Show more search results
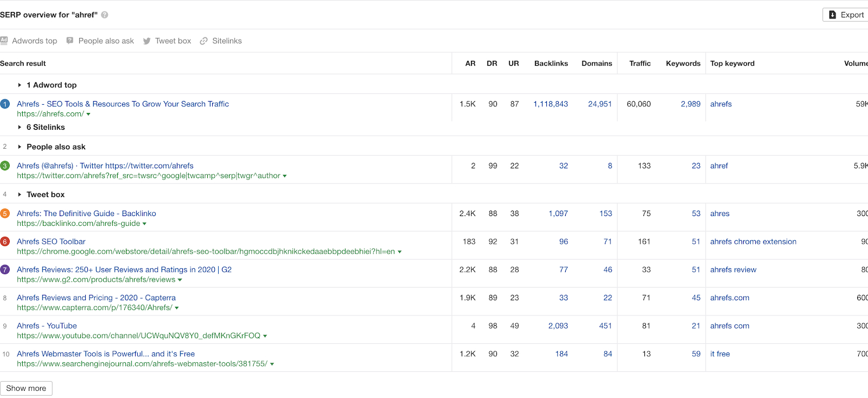The width and height of the screenshot is (868, 398). pyautogui.click(x=26, y=388)
